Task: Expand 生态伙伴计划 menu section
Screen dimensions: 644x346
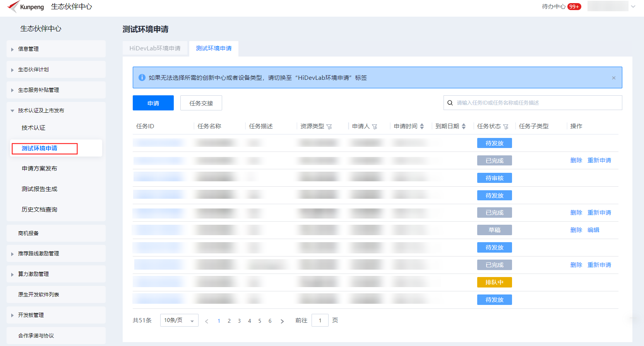Action: coord(56,69)
